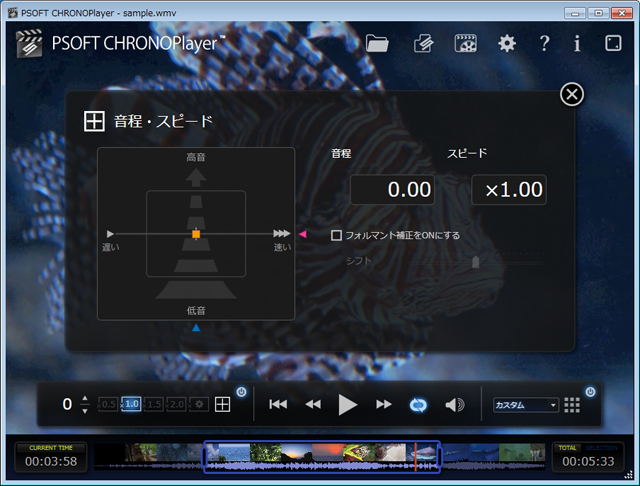Open a media file with the folder icon
This screenshot has width=640, height=486.
[377, 43]
